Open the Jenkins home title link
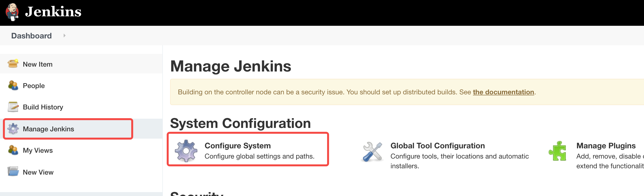This screenshot has width=644, height=196. (53, 12)
